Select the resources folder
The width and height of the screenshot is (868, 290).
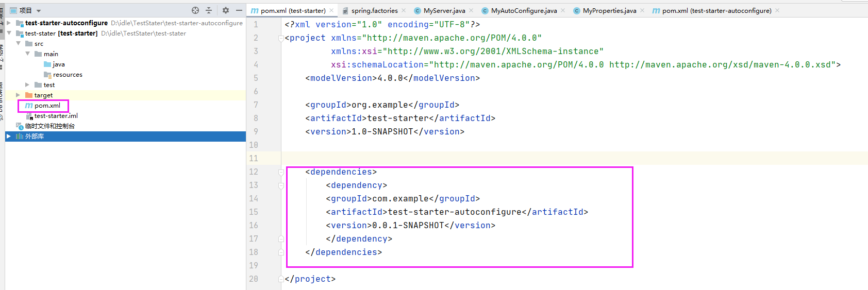pos(68,75)
